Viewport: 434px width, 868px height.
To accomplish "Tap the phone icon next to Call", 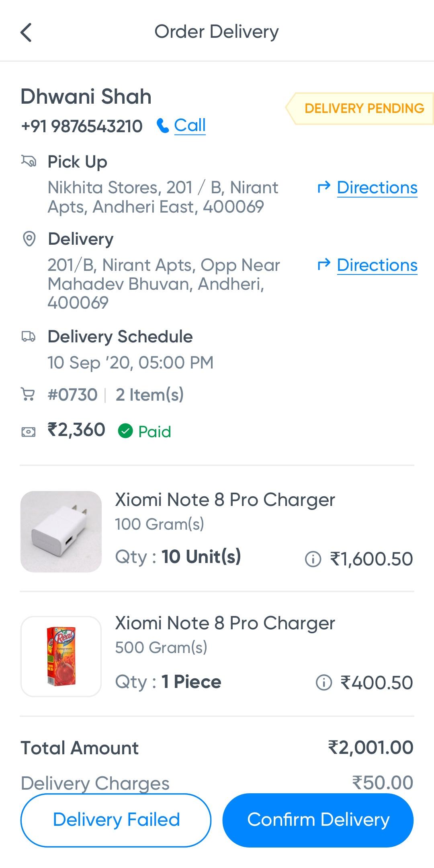I will coord(163,126).
